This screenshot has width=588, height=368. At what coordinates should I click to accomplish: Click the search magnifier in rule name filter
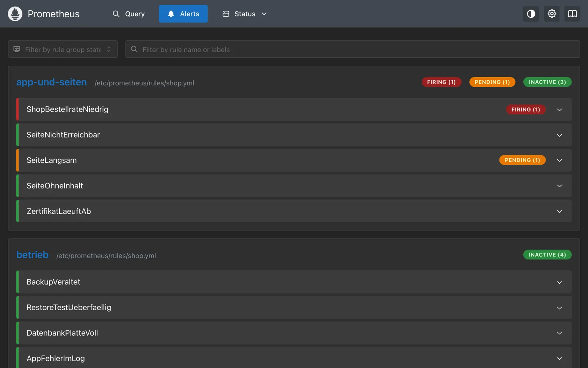[x=134, y=49]
